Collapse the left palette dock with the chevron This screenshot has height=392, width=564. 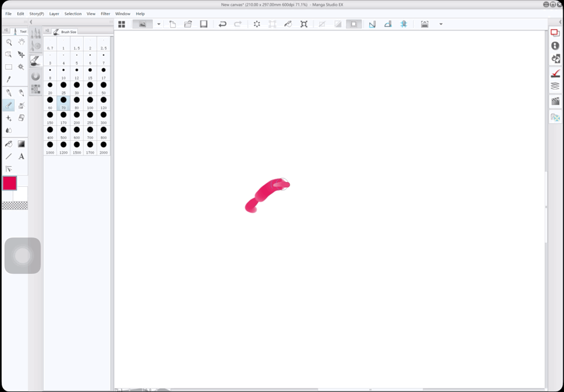(x=31, y=22)
